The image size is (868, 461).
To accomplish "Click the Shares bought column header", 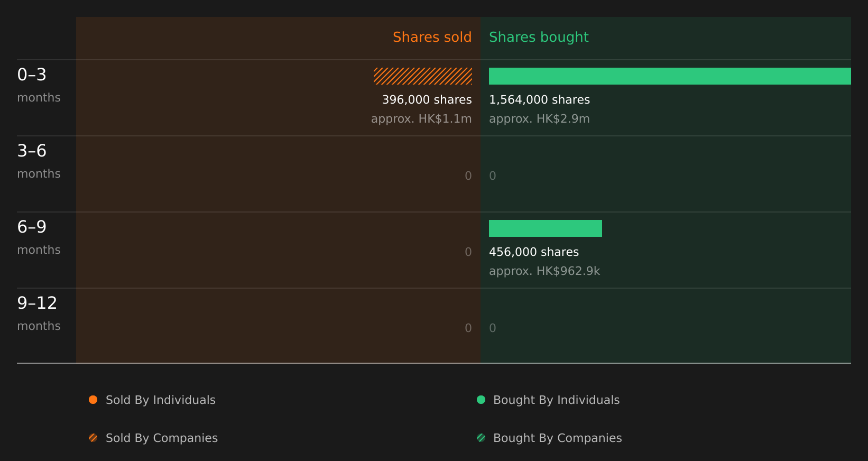I will point(539,37).
